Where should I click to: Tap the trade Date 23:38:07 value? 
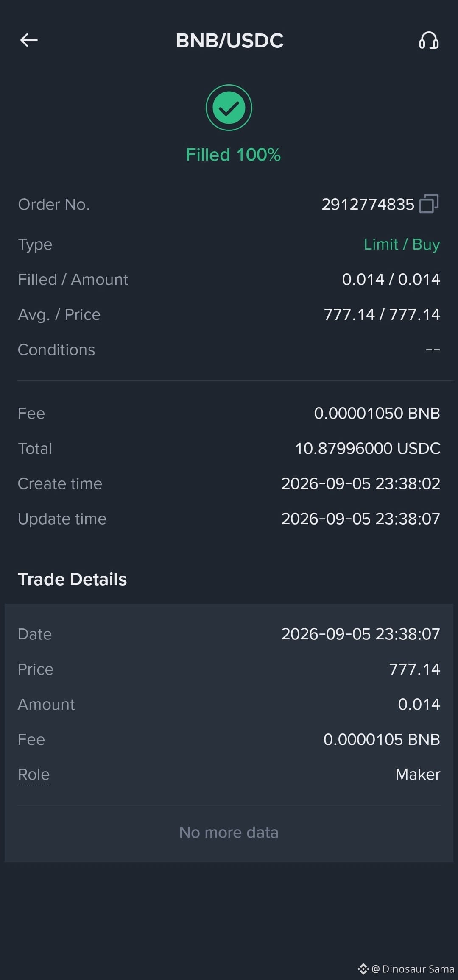[x=361, y=634]
